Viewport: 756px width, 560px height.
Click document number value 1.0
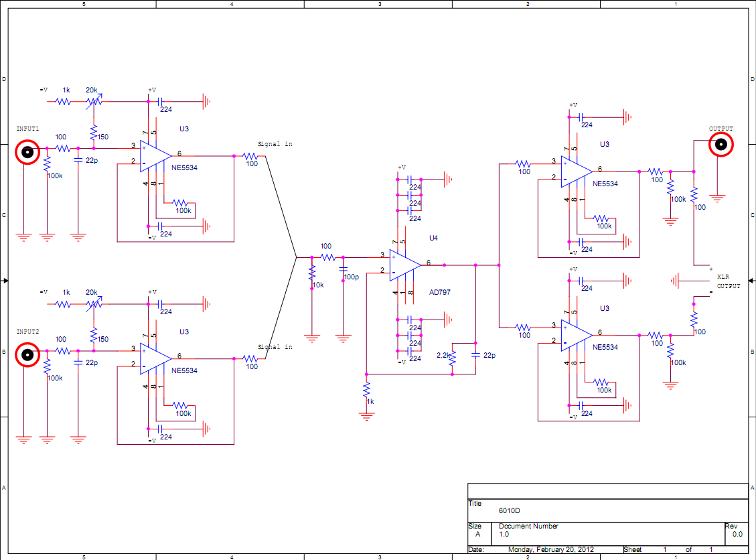pyautogui.click(x=504, y=534)
